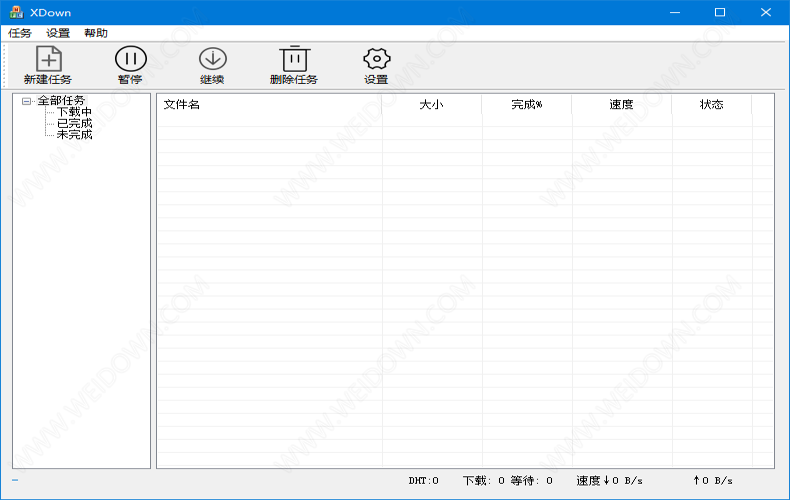Pause downloads with the 暂停 icon
The height and width of the screenshot is (500, 790).
(130, 59)
